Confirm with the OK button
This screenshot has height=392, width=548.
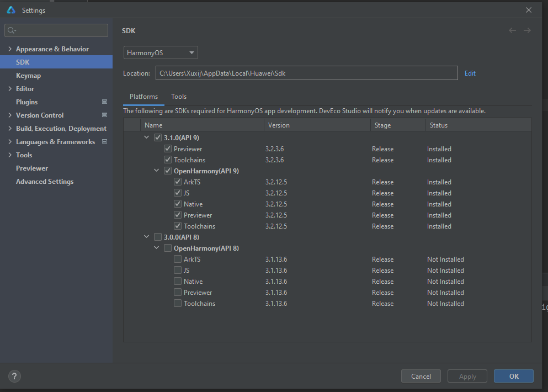(514, 376)
